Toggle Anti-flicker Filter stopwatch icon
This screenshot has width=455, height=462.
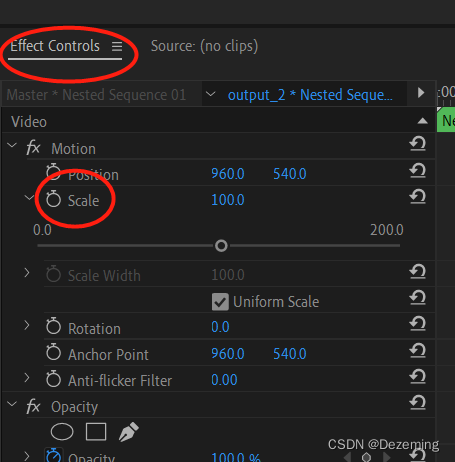tap(53, 379)
